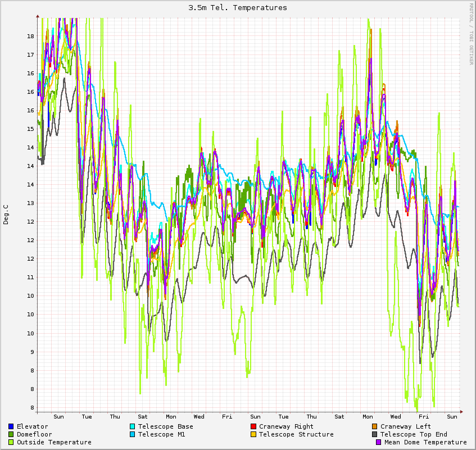Click the red Craneway Right legend swatch
The image size is (476, 450).
253,426
